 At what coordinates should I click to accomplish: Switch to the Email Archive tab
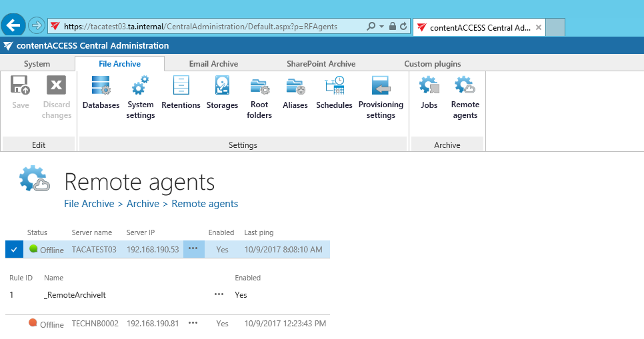coord(213,64)
